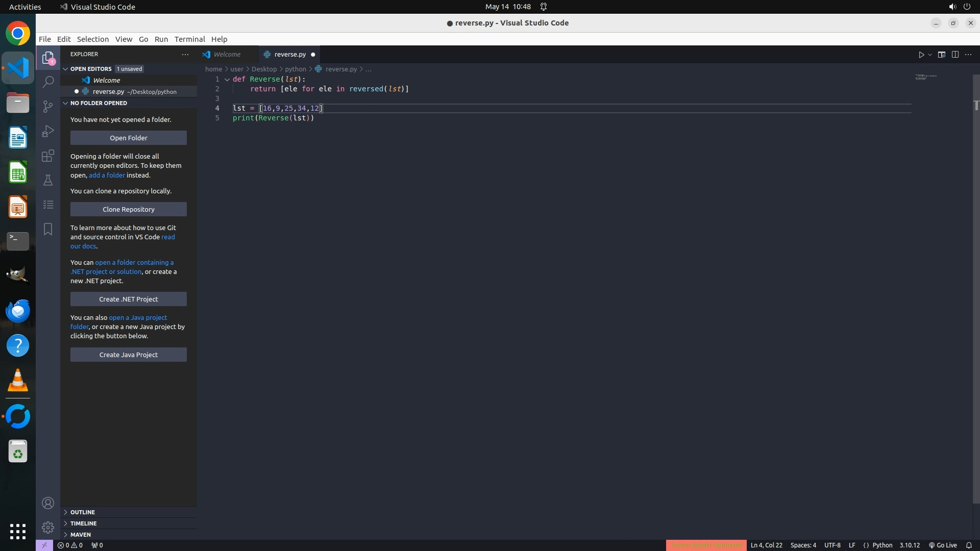The width and height of the screenshot is (980, 551).
Task: Open the Extensions view
Action: tap(48, 156)
